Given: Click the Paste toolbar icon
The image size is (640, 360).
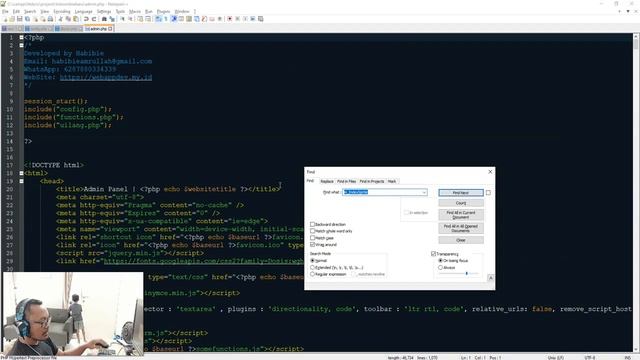Looking at the screenshot, I should [76, 19].
